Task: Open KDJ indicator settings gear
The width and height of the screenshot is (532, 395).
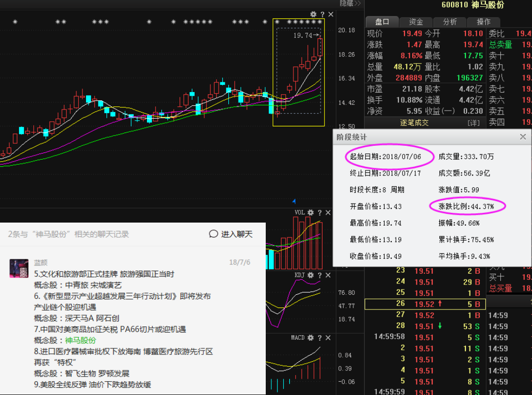Action: click(310, 275)
